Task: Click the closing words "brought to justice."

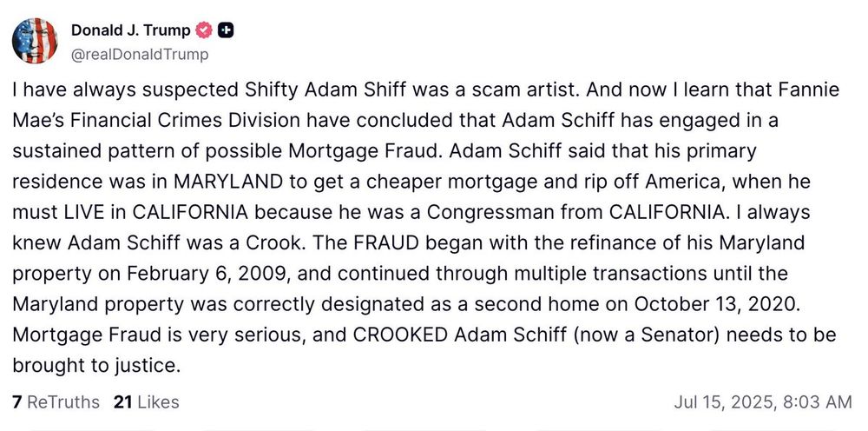Action: 97,366
